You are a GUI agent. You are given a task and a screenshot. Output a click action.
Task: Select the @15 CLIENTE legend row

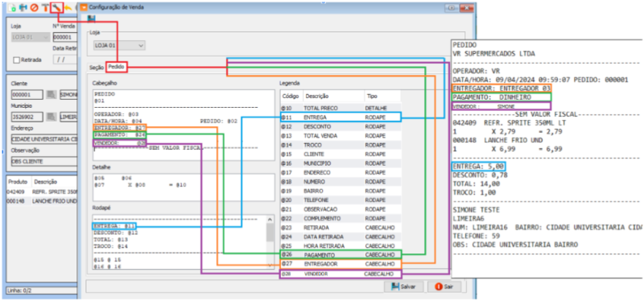[x=341, y=154]
